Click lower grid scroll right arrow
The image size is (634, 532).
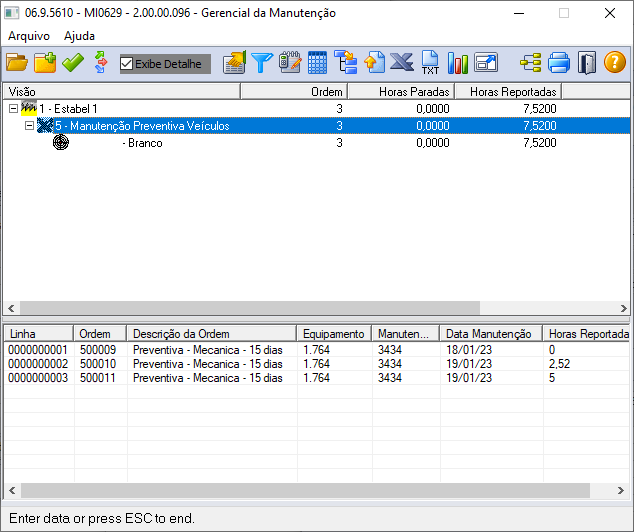[621, 490]
